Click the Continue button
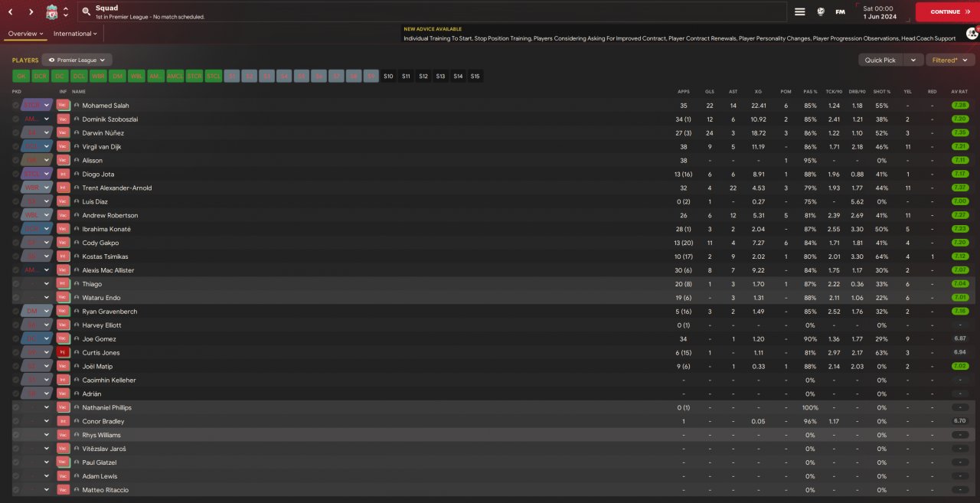The width and height of the screenshot is (980, 503). [x=946, y=11]
